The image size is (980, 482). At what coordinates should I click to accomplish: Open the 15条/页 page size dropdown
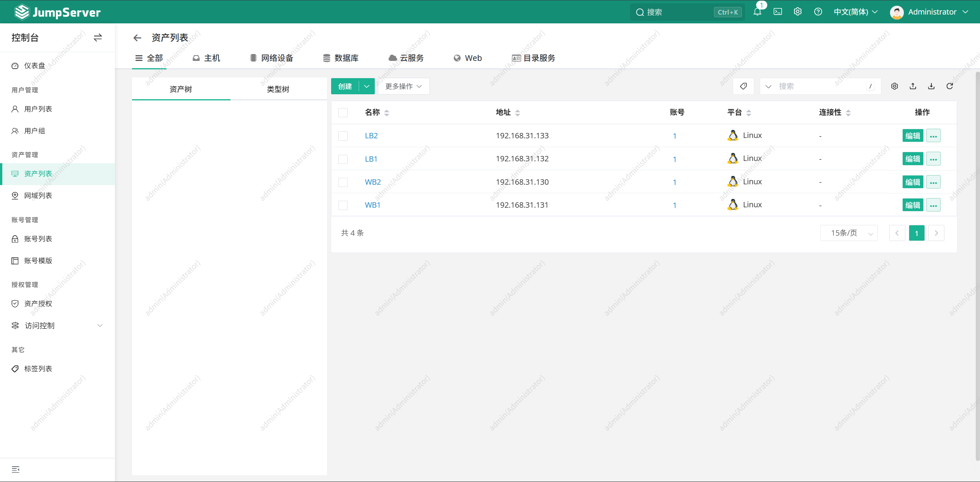(849, 233)
